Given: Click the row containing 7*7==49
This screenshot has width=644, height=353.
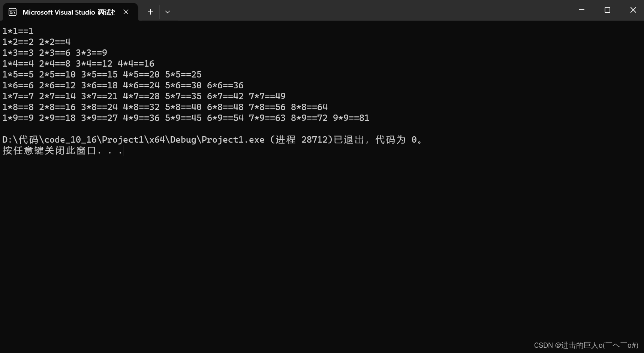Looking at the screenshot, I should coord(267,96).
